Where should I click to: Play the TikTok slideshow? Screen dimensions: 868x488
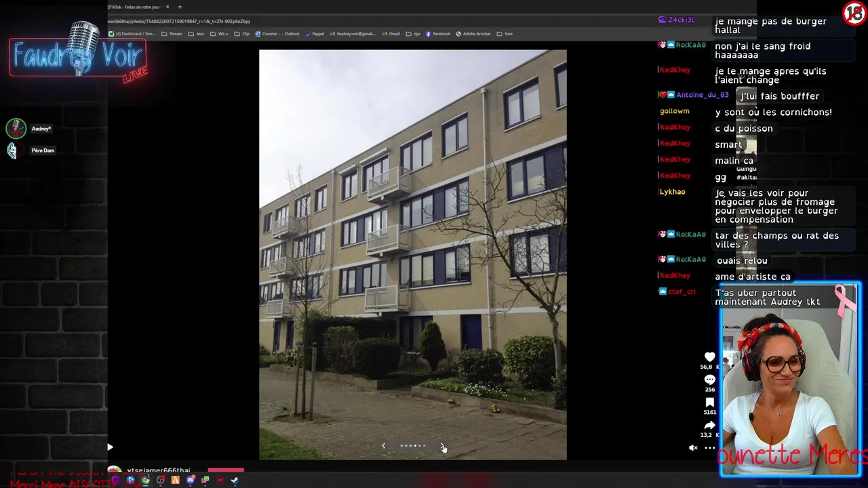click(110, 447)
